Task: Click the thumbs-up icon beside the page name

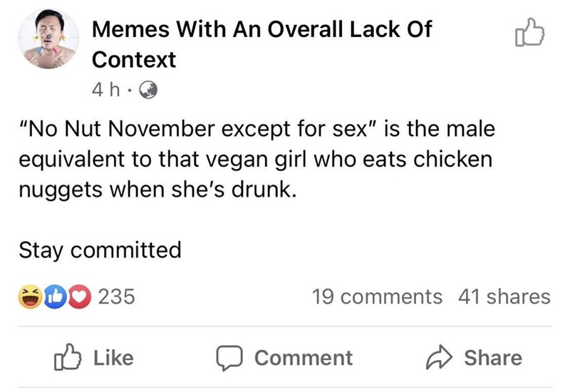Action: [x=529, y=34]
